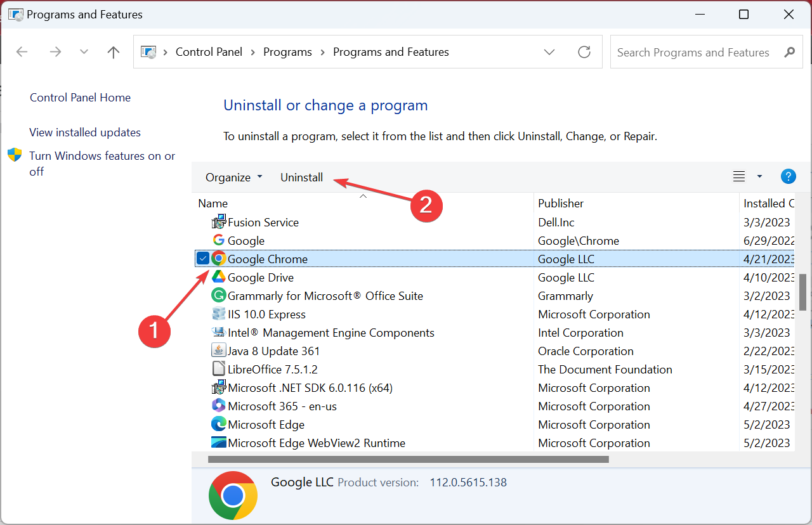Tick the checkbox for Microsoft Edge
Screen dimensions: 812x525
(x=202, y=424)
